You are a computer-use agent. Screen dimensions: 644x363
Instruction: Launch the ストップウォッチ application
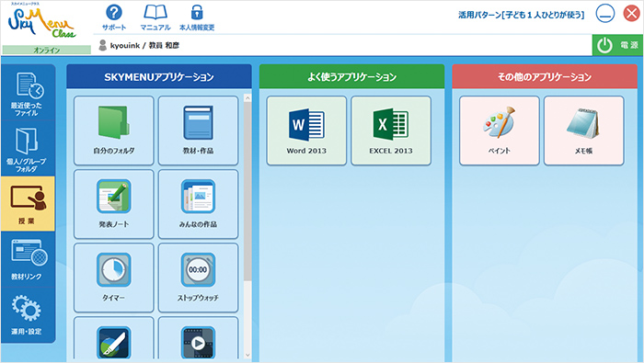(198, 278)
